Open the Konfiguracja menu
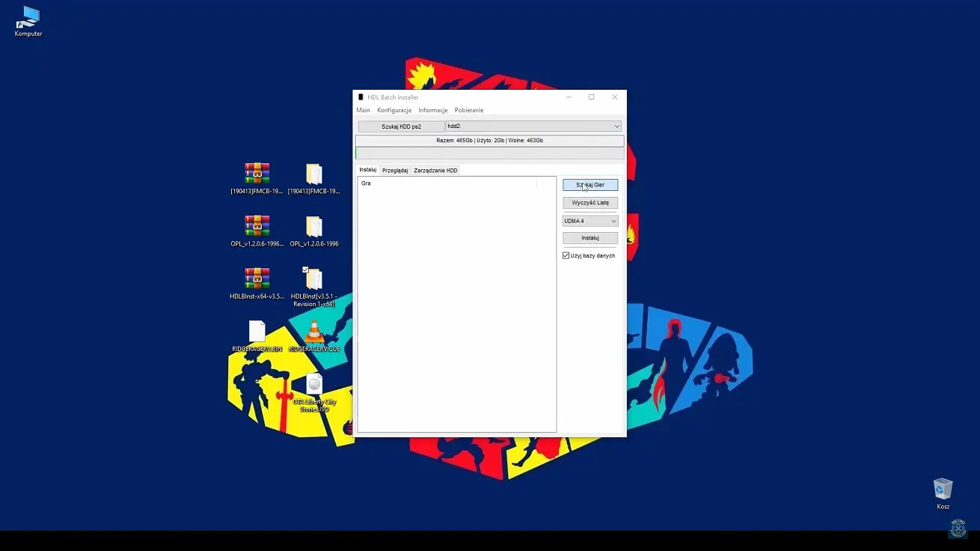980x551 pixels. pos(393,110)
